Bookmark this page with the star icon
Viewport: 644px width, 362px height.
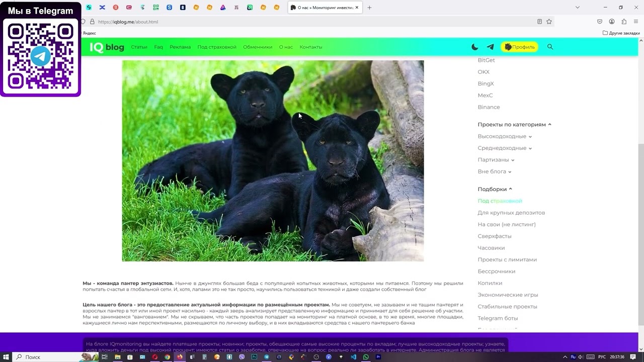[549, 22]
